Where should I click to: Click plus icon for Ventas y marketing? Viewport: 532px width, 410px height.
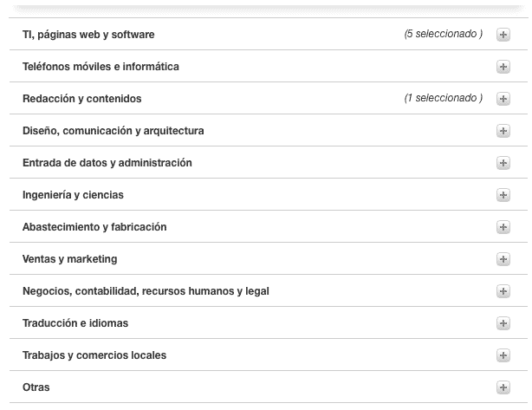(503, 259)
